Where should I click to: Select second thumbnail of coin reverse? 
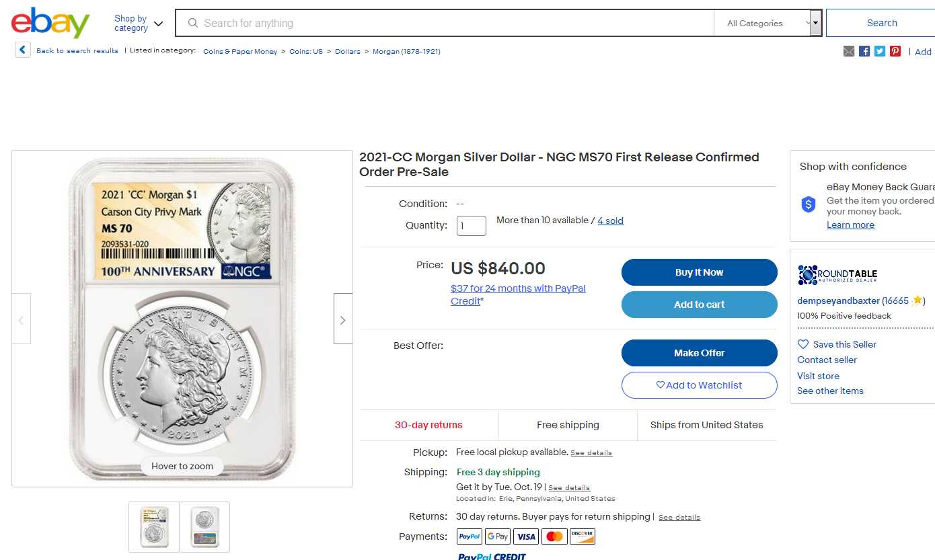pyautogui.click(x=204, y=526)
